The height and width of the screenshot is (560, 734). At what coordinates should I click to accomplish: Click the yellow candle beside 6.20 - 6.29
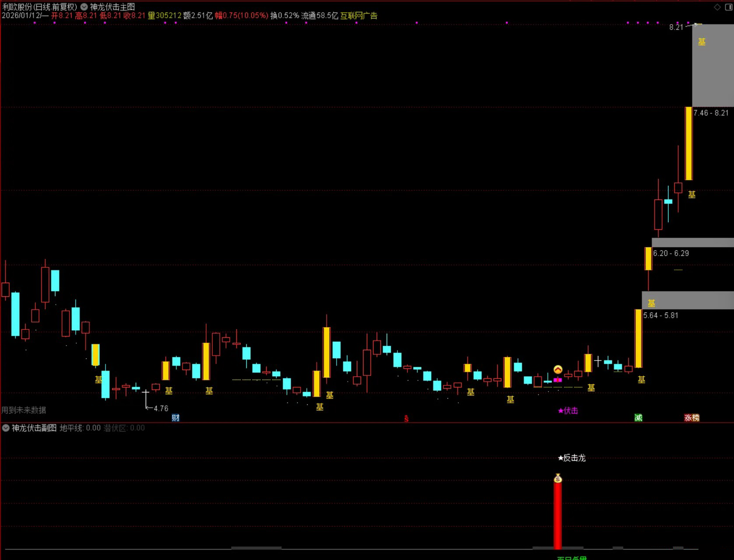[648, 259]
